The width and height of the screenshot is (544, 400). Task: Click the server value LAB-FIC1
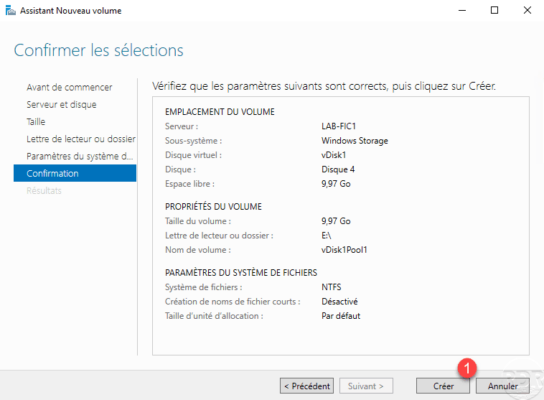pyautogui.click(x=339, y=126)
